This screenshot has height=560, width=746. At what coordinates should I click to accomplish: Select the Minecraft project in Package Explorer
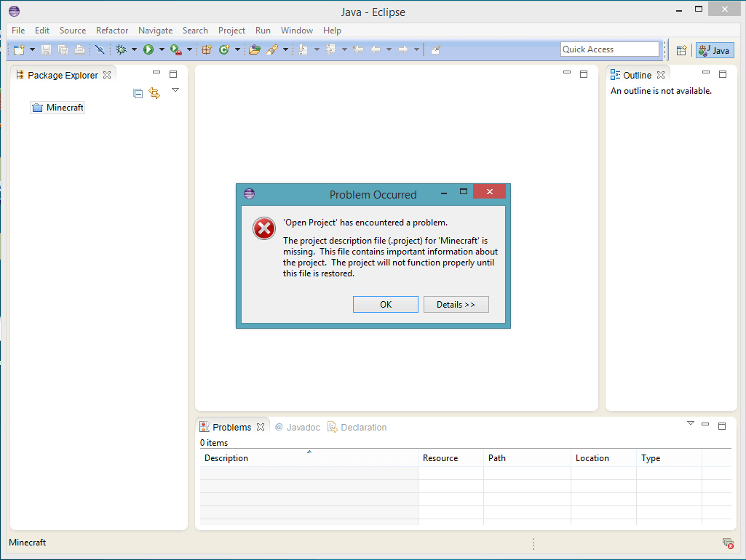pos(64,108)
